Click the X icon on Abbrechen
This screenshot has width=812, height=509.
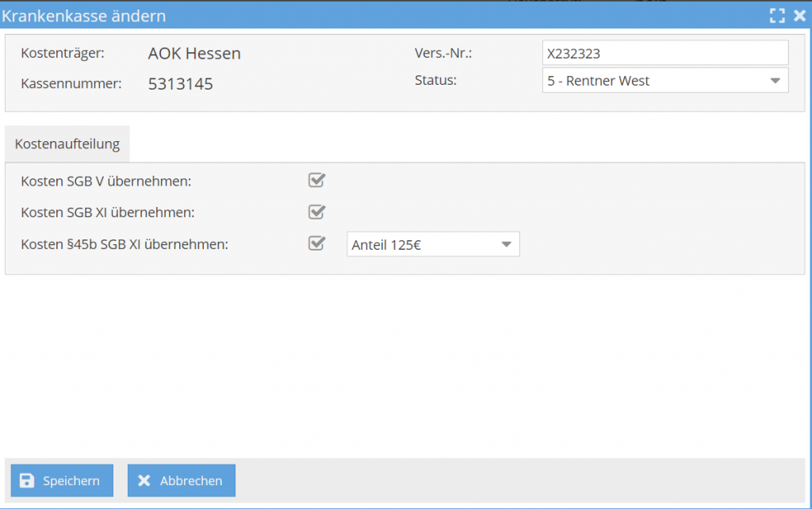coord(144,480)
